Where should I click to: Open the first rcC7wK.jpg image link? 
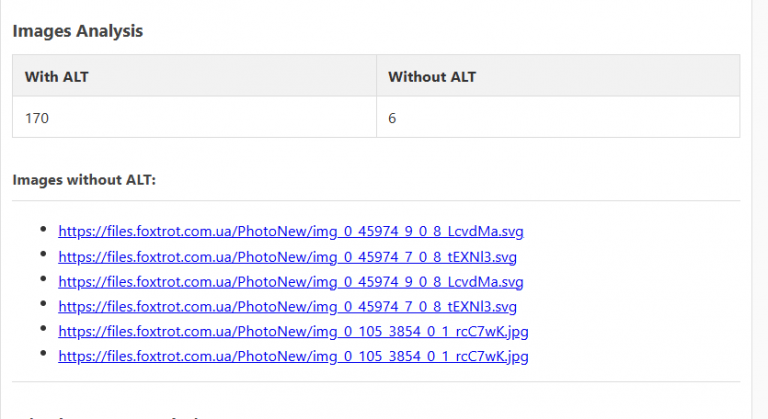pyautogui.click(x=293, y=332)
